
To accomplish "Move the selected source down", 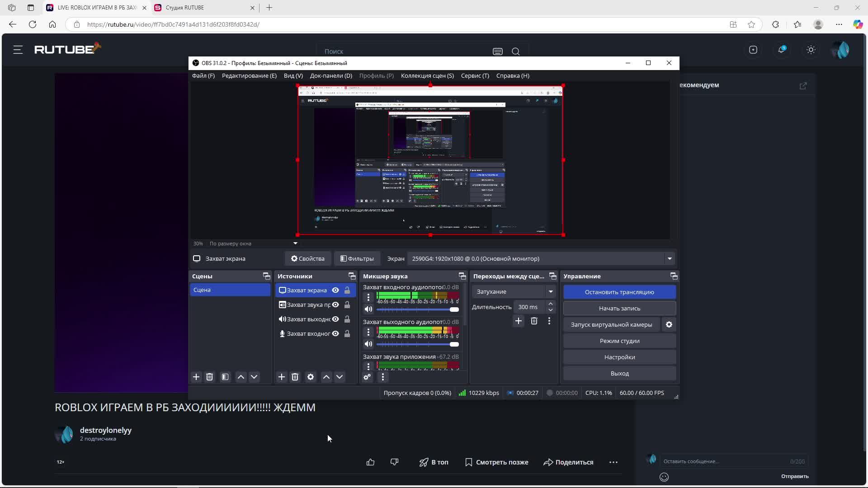I will click(x=340, y=377).
